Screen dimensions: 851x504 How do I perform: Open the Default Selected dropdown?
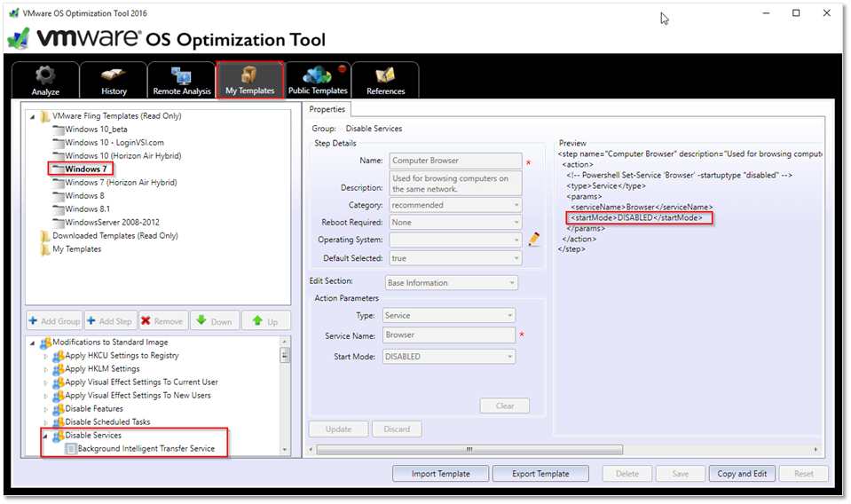[455, 258]
